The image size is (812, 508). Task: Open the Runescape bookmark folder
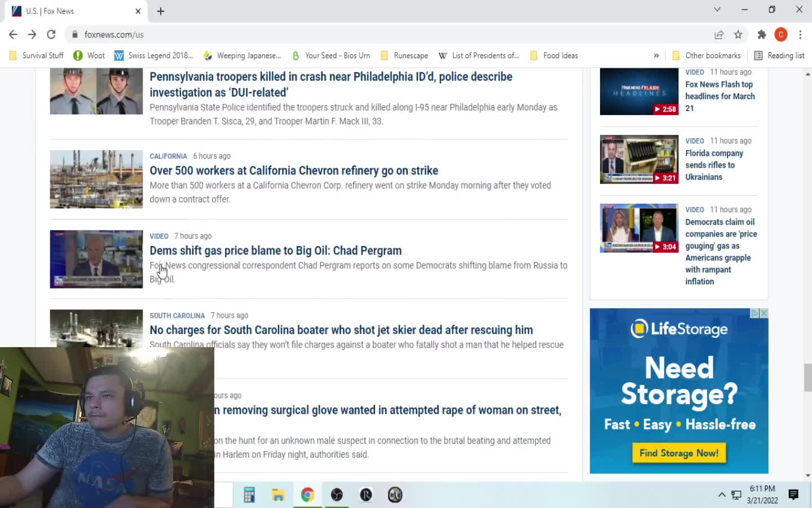pyautogui.click(x=404, y=55)
